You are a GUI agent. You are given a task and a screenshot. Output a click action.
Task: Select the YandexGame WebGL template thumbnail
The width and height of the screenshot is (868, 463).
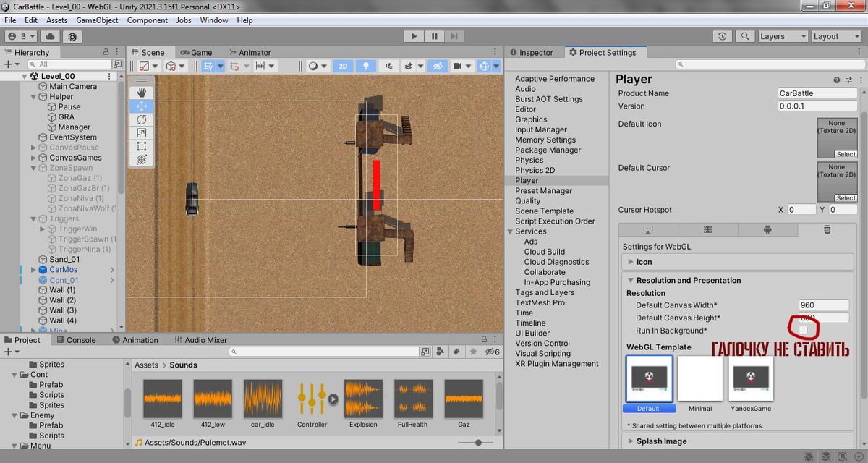[751, 378]
